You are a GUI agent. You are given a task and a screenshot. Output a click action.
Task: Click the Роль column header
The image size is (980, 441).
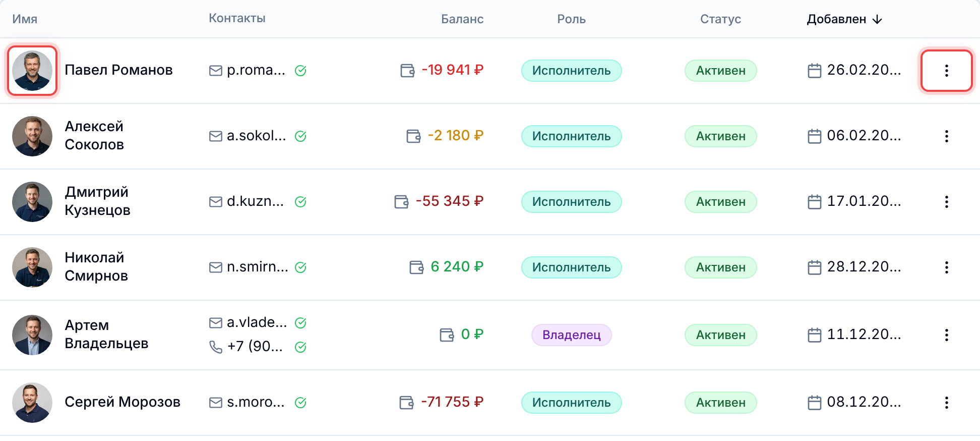[571, 19]
